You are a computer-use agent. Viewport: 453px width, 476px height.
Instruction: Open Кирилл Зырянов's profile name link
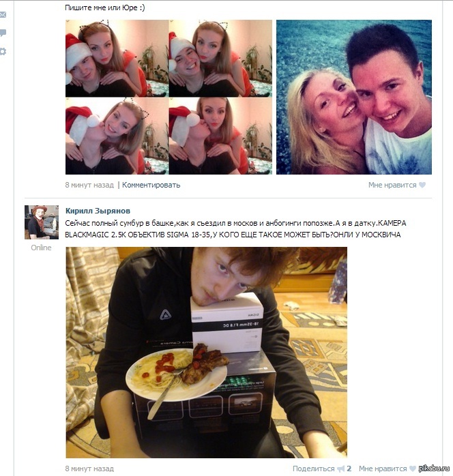pos(98,211)
